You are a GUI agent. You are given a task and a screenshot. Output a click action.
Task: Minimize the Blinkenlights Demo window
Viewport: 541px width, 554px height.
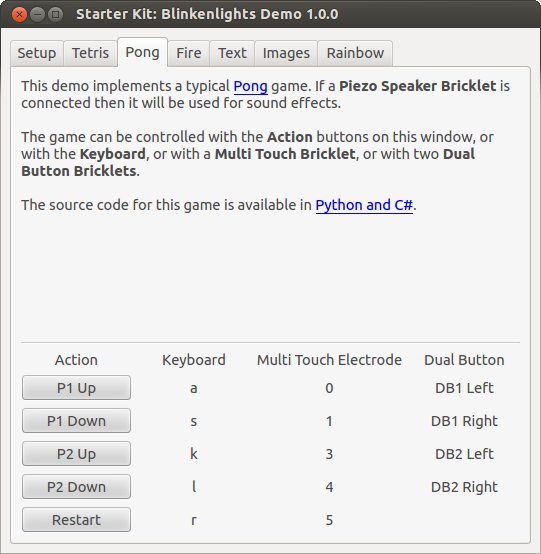37,14
